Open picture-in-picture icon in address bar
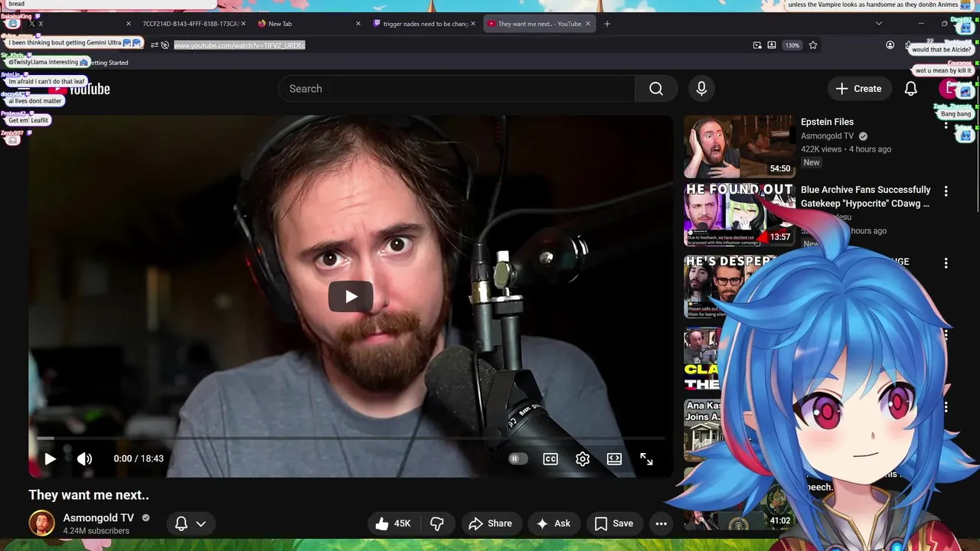The height and width of the screenshot is (551, 980). 757,45
